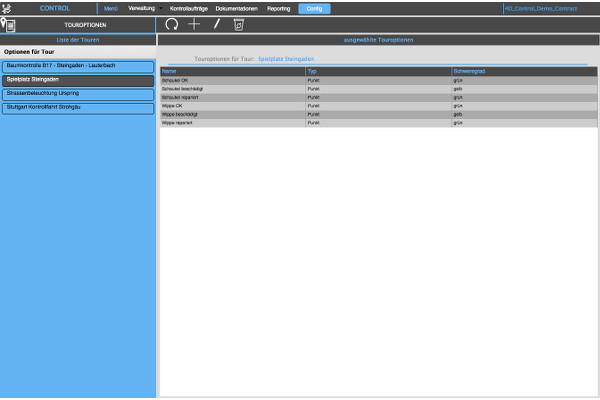Open Kontrollaufträge menu
The width and height of the screenshot is (600, 400).
pyautogui.click(x=189, y=8)
